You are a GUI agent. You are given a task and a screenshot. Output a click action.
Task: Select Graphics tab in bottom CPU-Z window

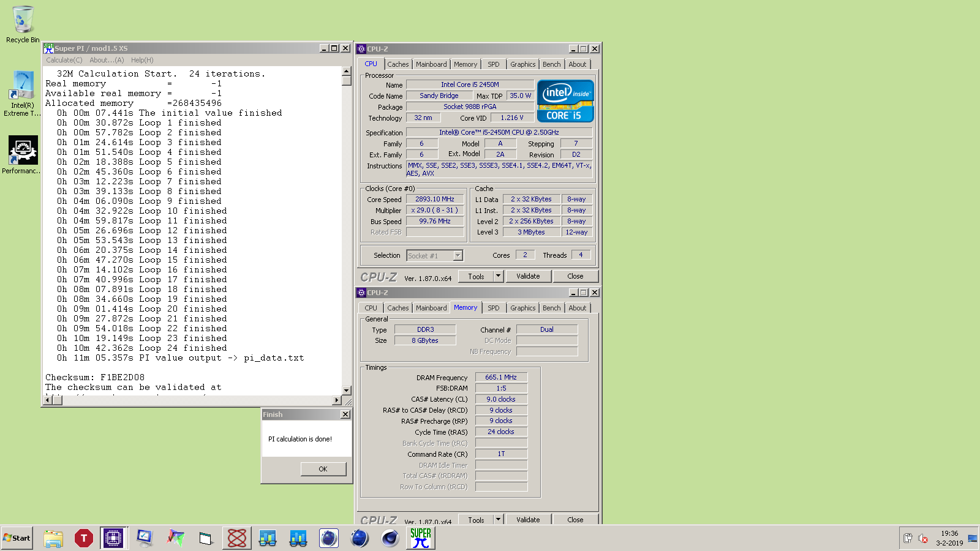[522, 308]
